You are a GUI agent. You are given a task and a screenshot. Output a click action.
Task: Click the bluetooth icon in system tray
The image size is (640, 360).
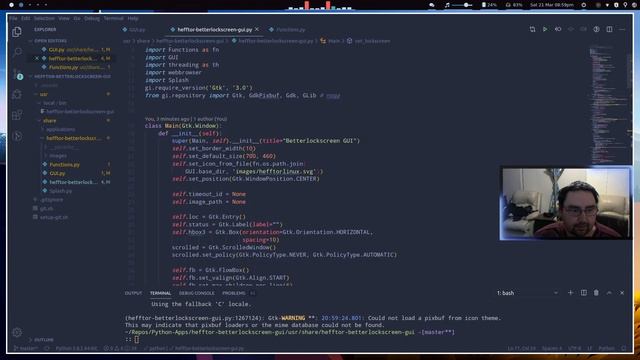pos(616,5)
